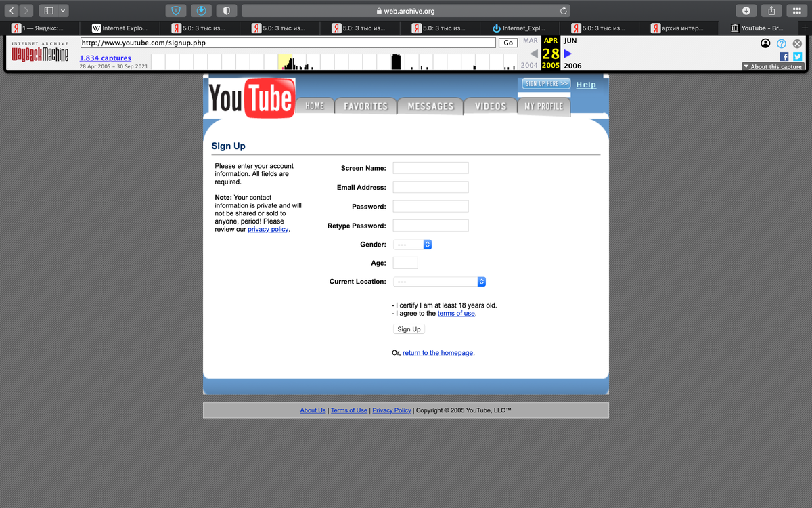Open the privacy policy link in the note
The height and width of the screenshot is (508, 812).
click(x=268, y=230)
